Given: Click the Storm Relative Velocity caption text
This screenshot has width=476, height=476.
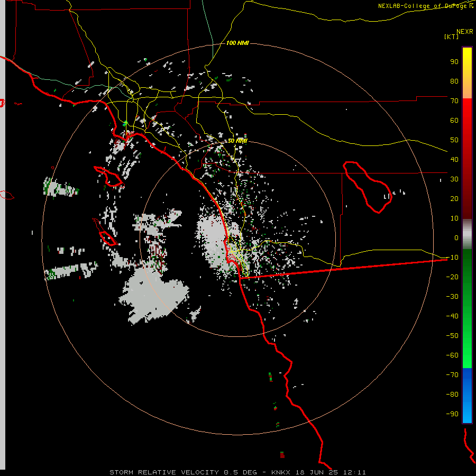Looking at the screenshot, I should pos(237,472).
